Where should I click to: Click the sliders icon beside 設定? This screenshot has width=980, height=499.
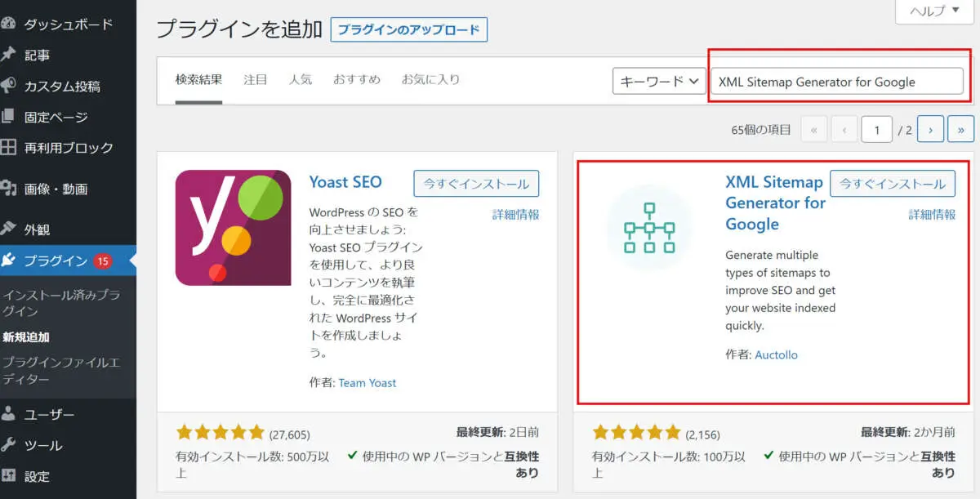(8, 476)
